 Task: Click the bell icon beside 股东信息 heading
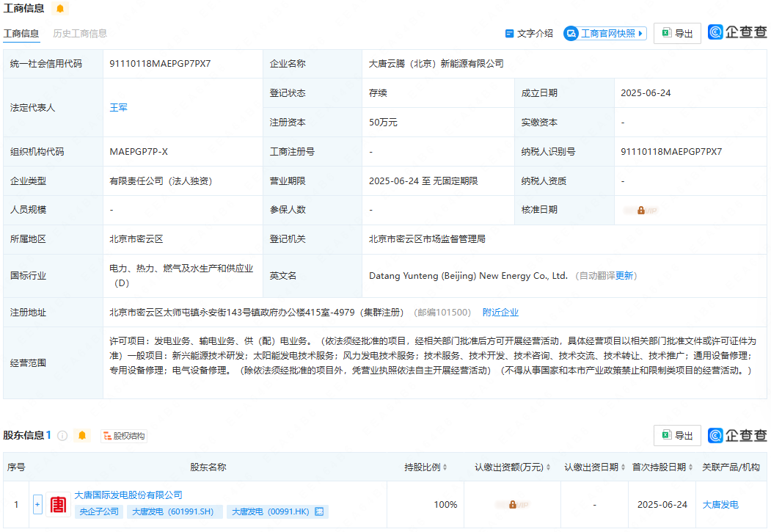tap(82, 435)
